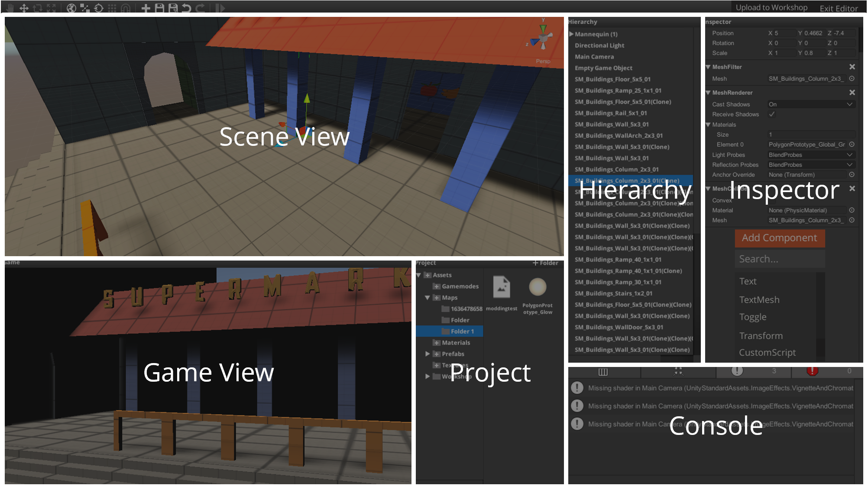
Task: Select the Move tool in toolbar
Action: point(24,8)
